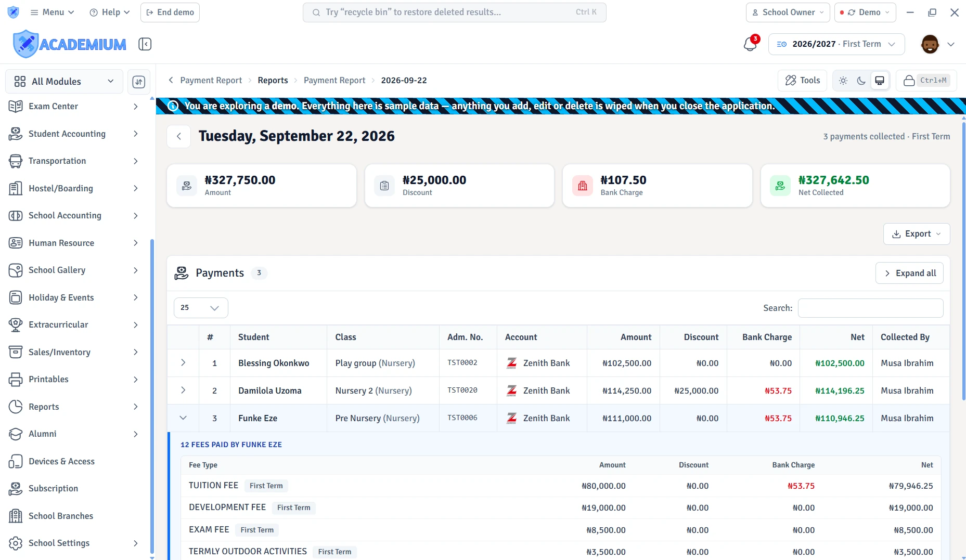Click the payments Search input field
Viewport: 966px width, 560px height.
[x=871, y=308]
